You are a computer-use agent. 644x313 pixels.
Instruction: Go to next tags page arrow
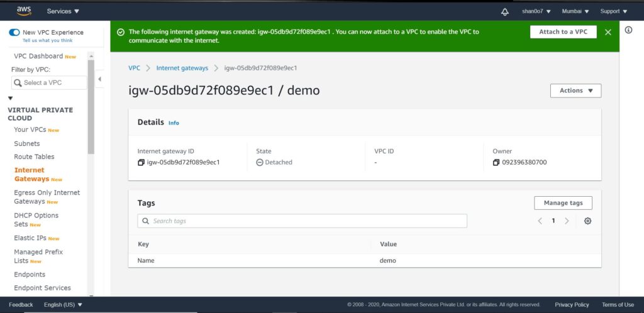click(567, 221)
